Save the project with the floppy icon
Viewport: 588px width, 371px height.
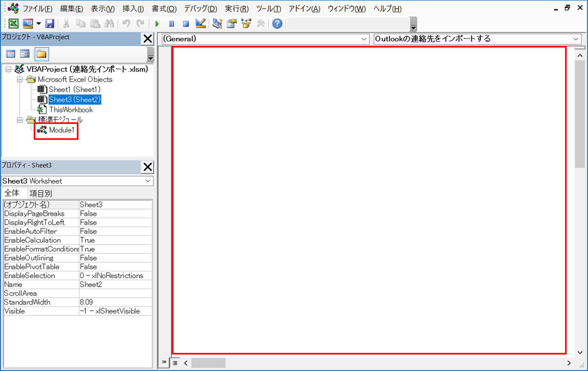[50, 24]
